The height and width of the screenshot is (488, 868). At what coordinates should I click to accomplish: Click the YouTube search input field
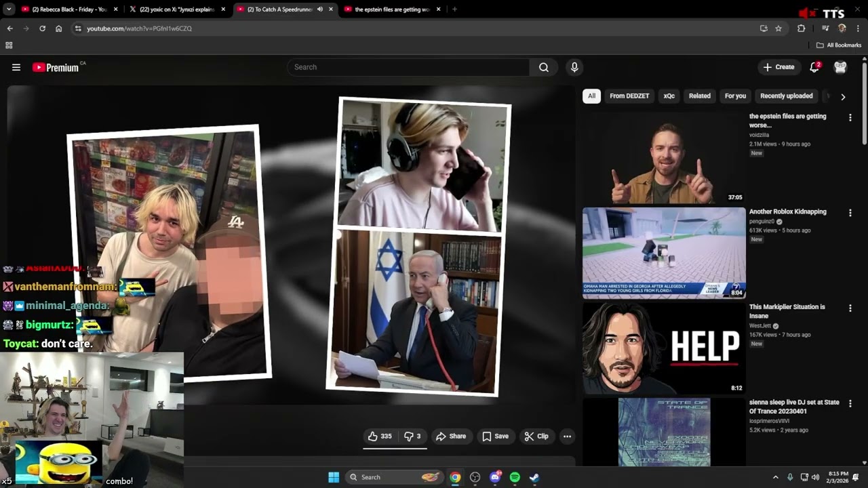[408, 67]
